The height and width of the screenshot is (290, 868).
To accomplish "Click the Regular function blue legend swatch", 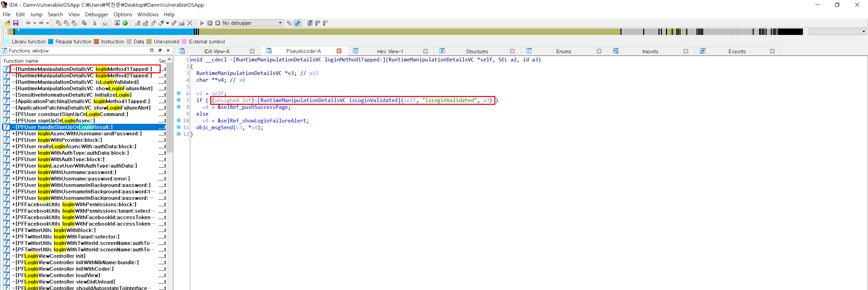I will [51, 41].
